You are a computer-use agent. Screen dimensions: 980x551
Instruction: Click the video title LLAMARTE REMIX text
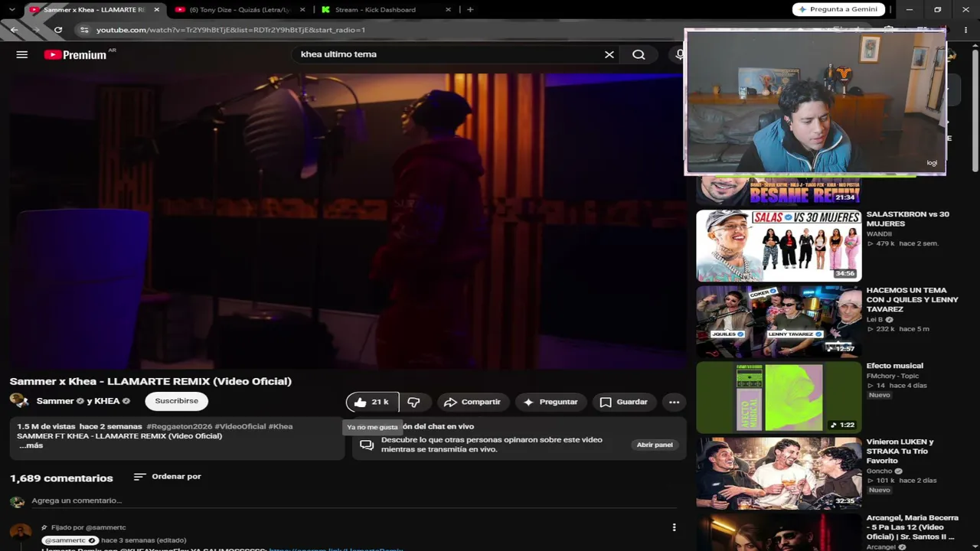pyautogui.click(x=151, y=381)
